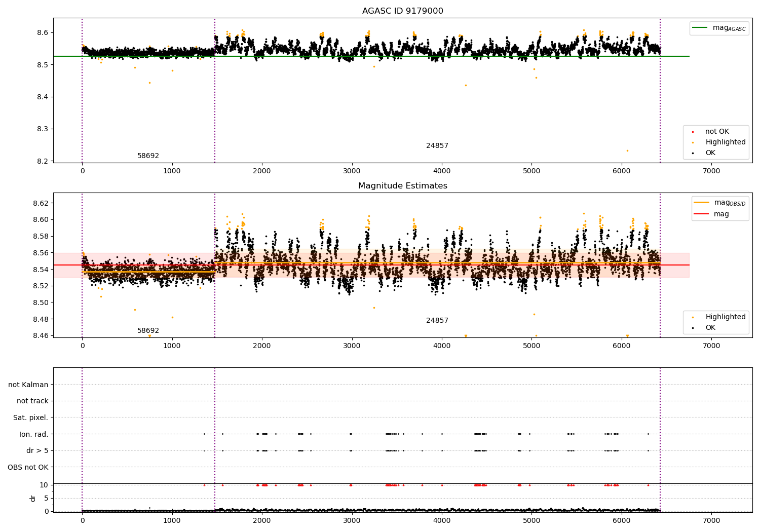Click the 'AGASC ID 9179000' plot title
The width and height of the screenshot is (760, 532).
coord(402,11)
